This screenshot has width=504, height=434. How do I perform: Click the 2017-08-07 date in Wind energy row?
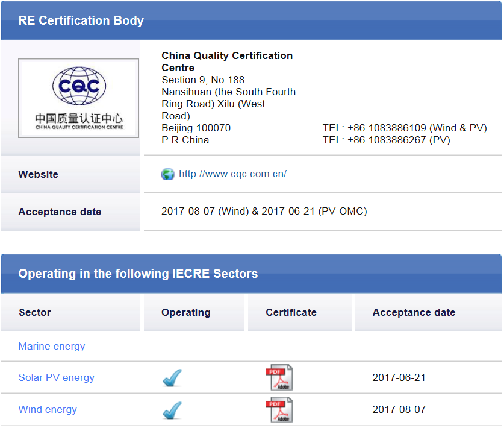point(399,410)
